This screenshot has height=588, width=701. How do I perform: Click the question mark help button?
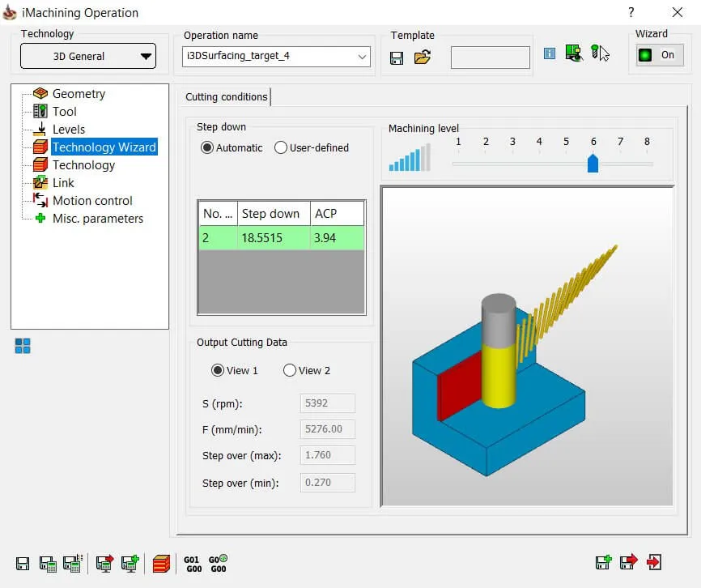[631, 12]
